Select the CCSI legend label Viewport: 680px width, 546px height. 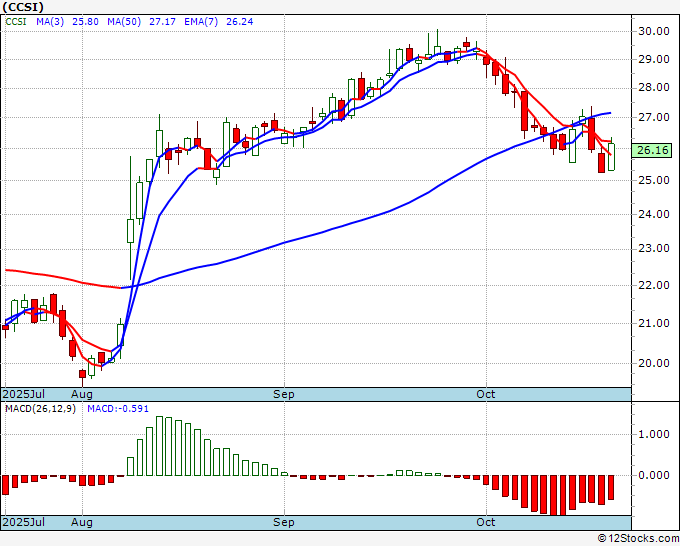pyautogui.click(x=16, y=22)
